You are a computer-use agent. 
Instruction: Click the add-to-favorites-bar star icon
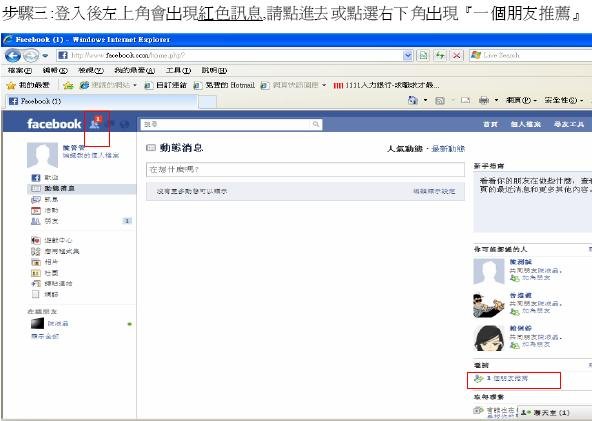(x=68, y=86)
